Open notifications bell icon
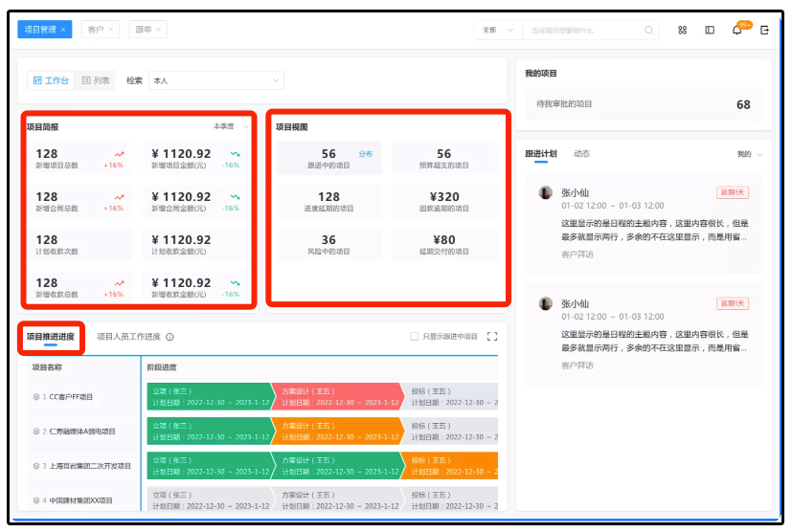 click(x=737, y=31)
